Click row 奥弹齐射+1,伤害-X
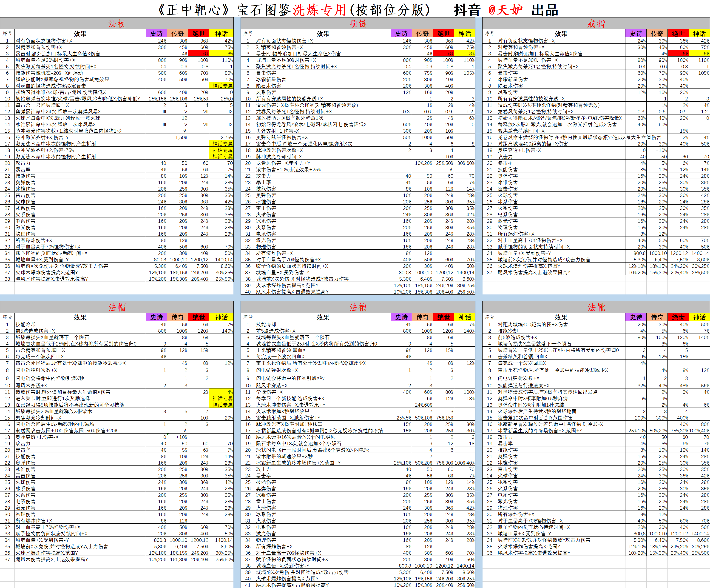The image size is (710, 588). [x=358, y=131]
